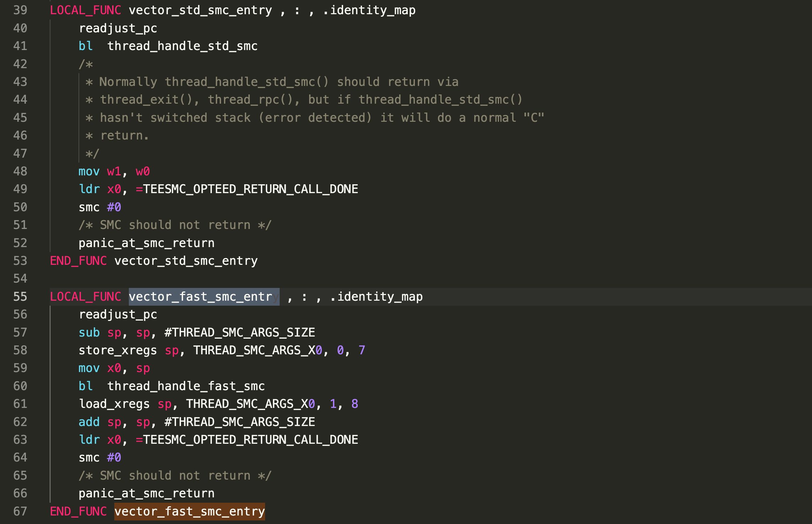Click readjust_pc on line 40
Viewport: 812px width, 524px height.
(x=118, y=28)
